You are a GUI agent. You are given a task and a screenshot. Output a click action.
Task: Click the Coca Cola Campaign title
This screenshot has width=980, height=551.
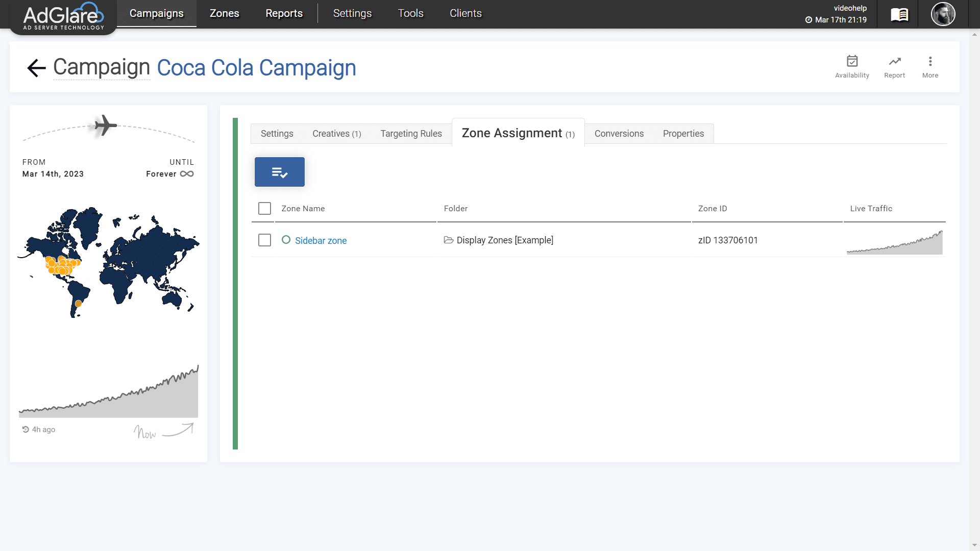(256, 68)
